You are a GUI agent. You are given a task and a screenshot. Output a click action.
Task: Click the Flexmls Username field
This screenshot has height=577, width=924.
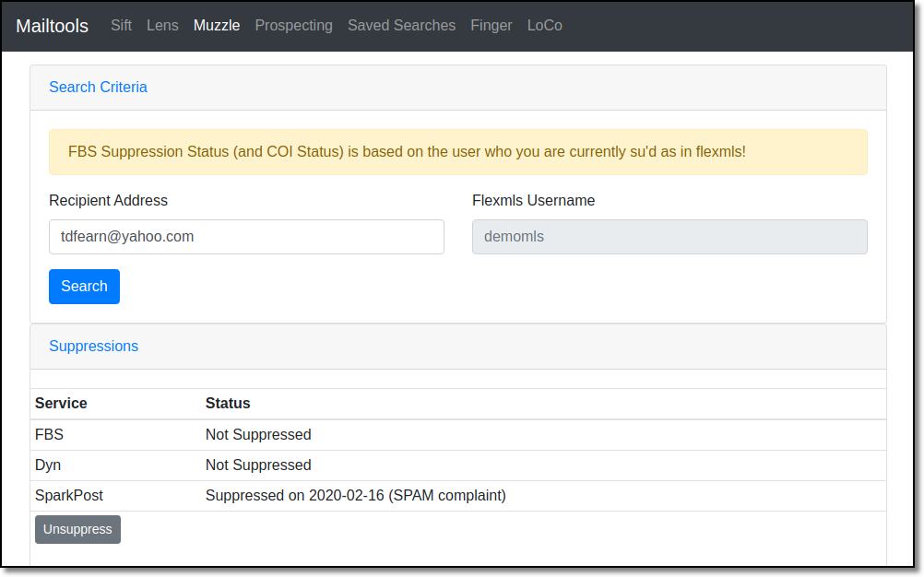click(x=669, y=237)
